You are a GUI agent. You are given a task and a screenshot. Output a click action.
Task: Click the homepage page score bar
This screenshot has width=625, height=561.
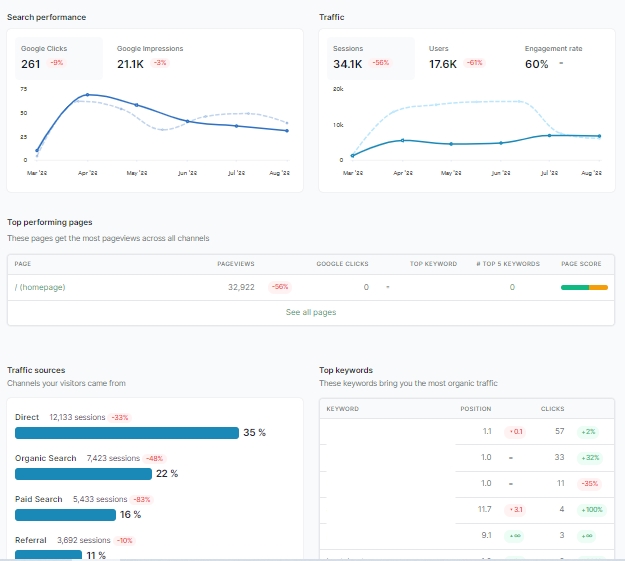(x=584, y=287)
